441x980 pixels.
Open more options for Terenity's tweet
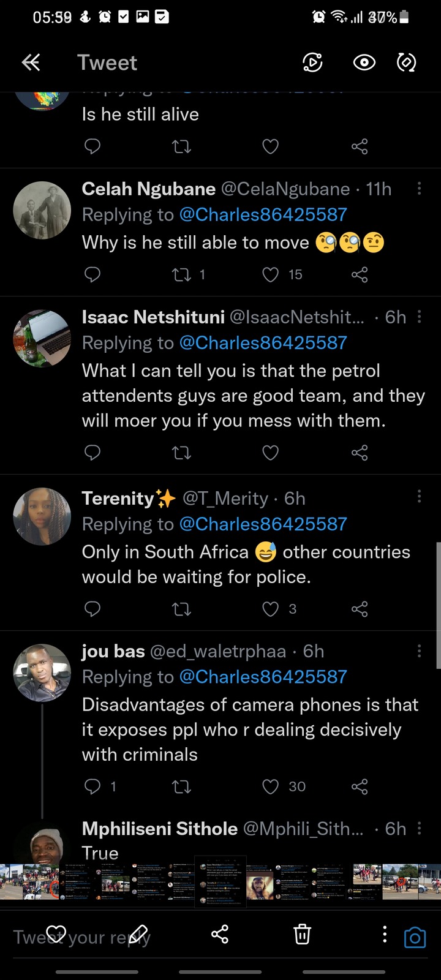click(419, 496)
